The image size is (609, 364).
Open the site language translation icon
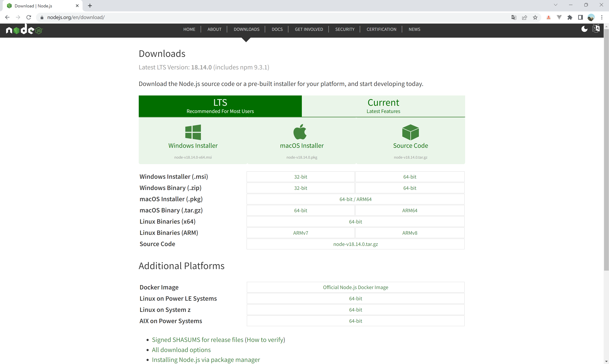pyautogui.click(x=596, y=29)
